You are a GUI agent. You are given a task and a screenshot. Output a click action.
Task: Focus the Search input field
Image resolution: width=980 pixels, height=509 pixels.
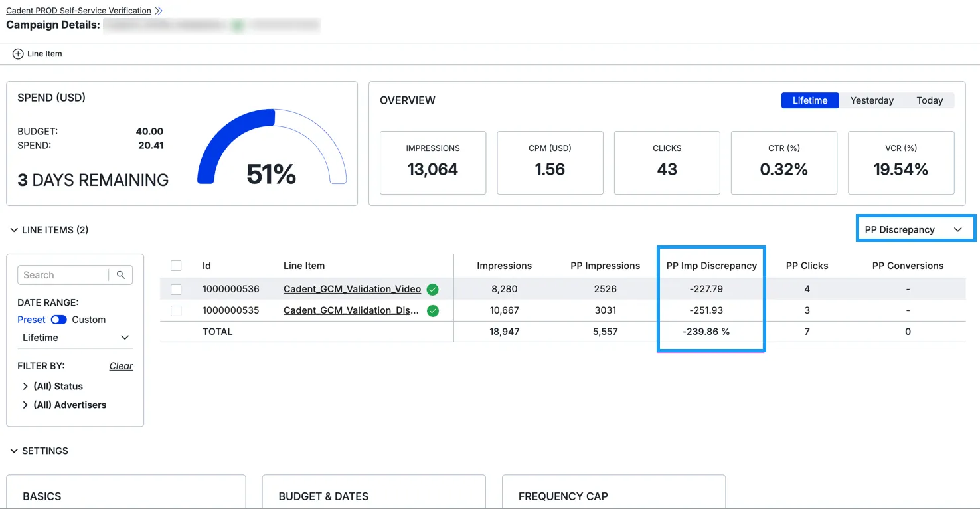64,275
